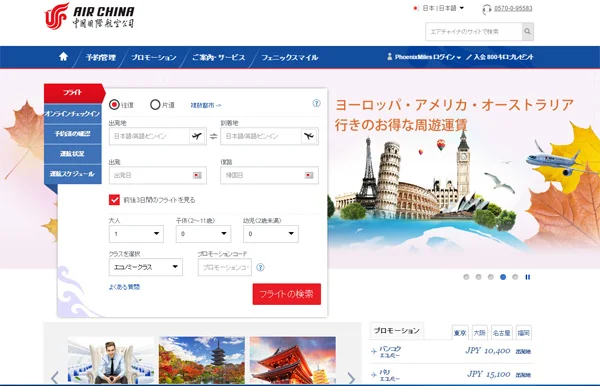Screen dimensions: 600x386
Task: Click PhoenixMiles member person icon
Action: point(390,57)
